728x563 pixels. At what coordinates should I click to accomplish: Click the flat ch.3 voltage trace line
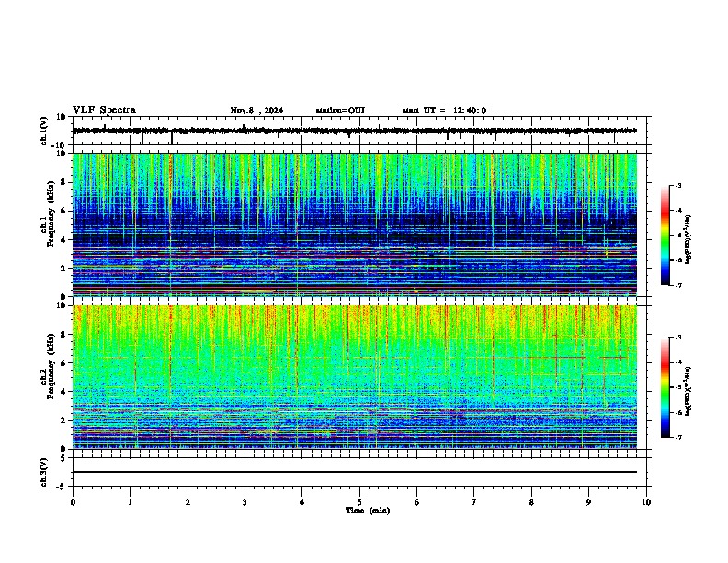point(354,472)
